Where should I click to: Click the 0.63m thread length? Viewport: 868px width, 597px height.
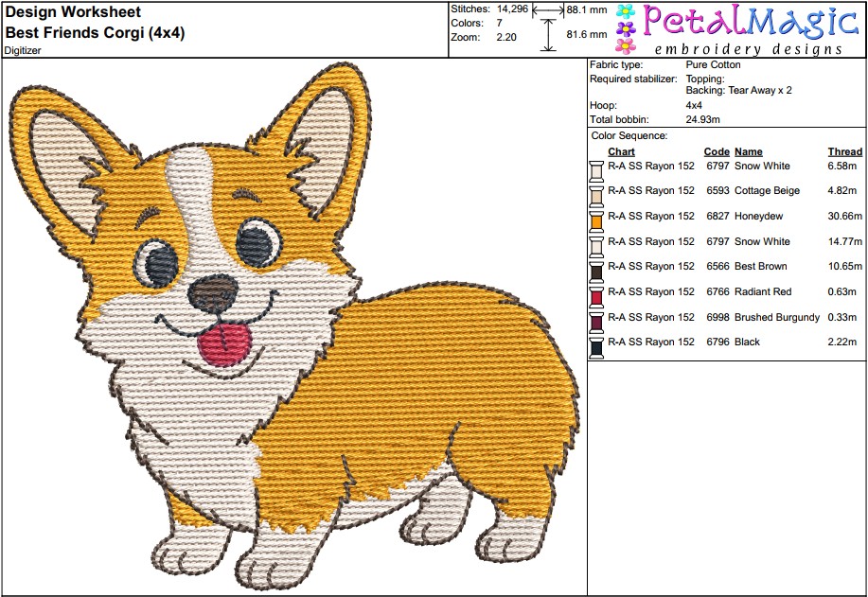pyautogui.click(x=842, y=291)
